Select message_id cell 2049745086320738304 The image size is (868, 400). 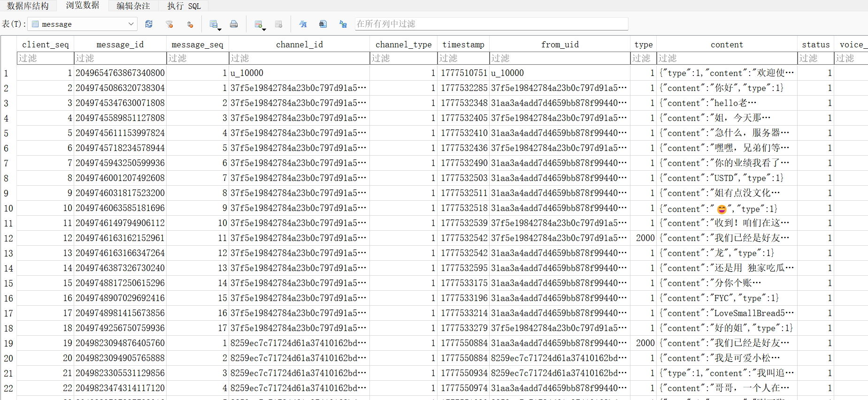[120, 88]
